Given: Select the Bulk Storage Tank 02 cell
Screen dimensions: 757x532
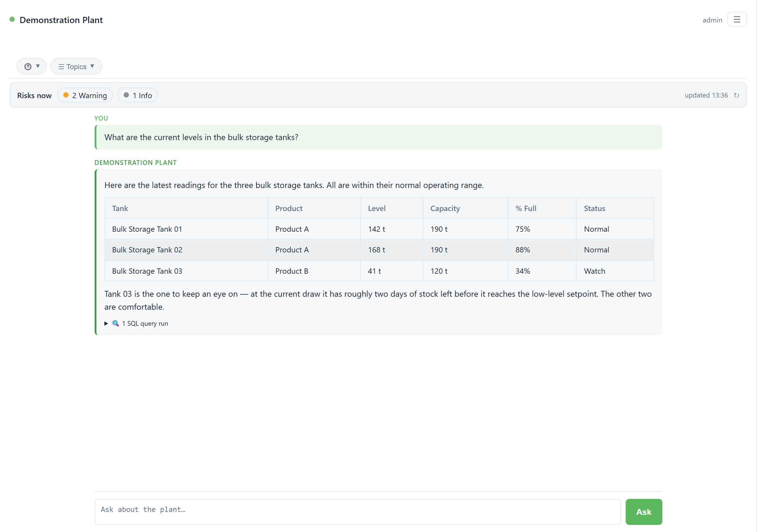Looking at the screenshot, I should coord(186,250).
